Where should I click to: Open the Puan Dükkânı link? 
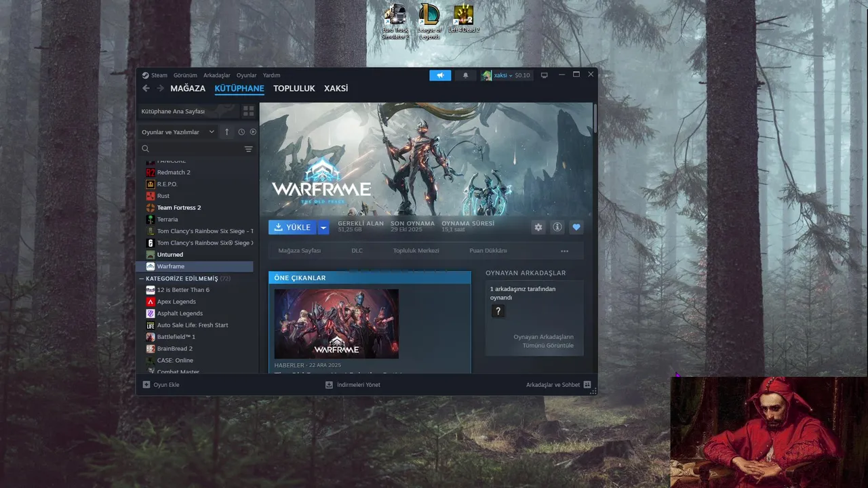pos(488,251)
